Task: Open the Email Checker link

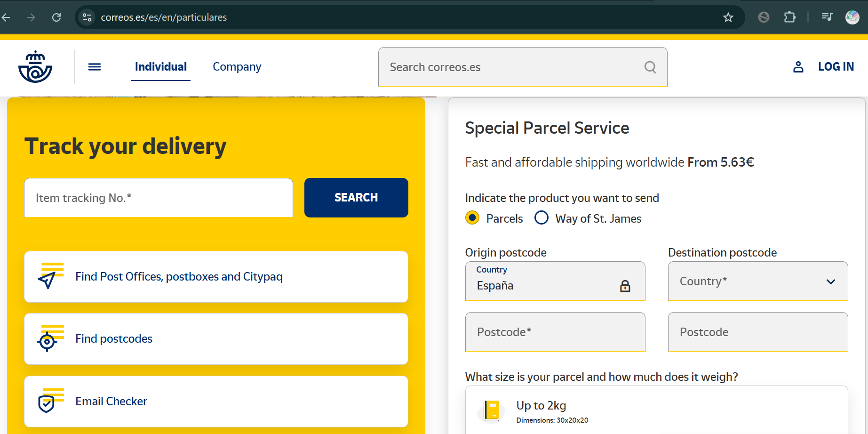Action: [x=216, y=401]
